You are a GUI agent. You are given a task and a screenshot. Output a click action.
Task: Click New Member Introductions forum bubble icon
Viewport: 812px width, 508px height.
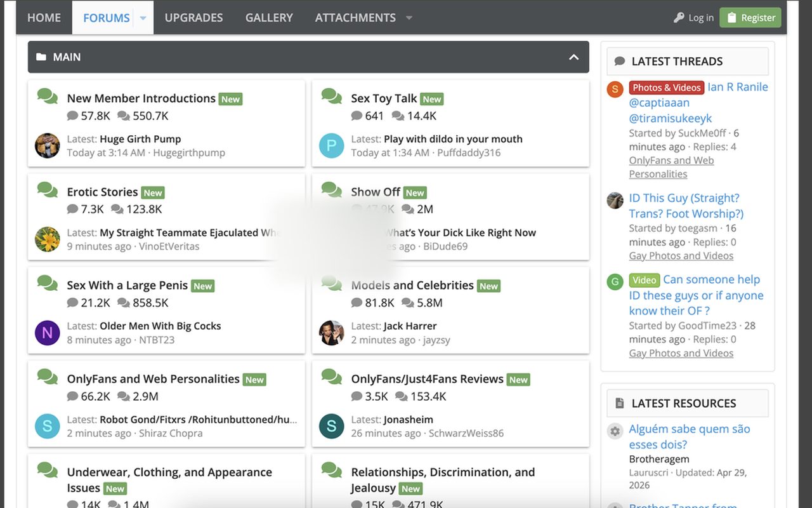click(x=48, y=96)
